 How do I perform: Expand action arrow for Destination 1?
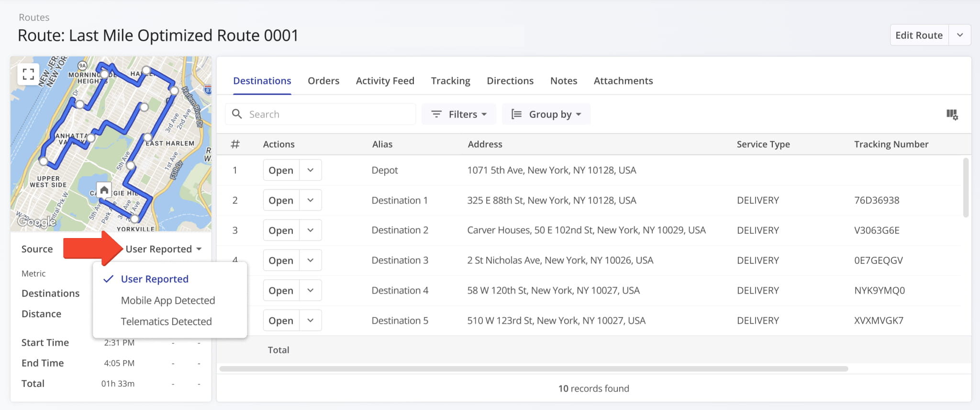[311, 200]
